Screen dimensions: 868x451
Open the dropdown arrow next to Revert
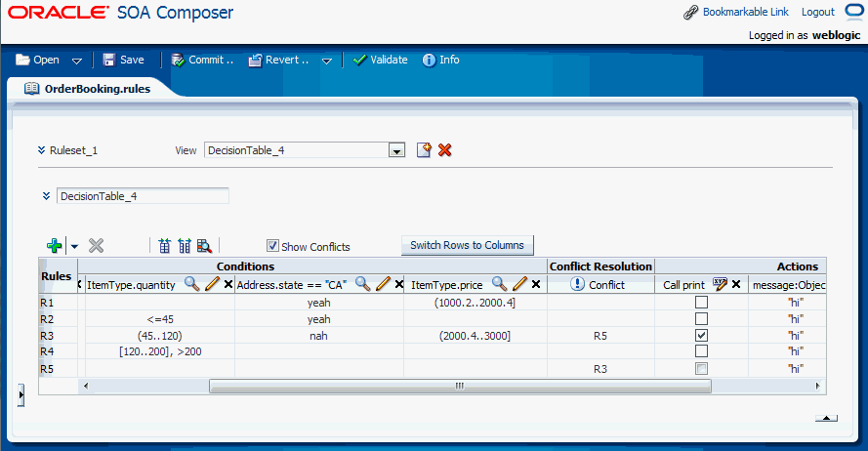327,61
